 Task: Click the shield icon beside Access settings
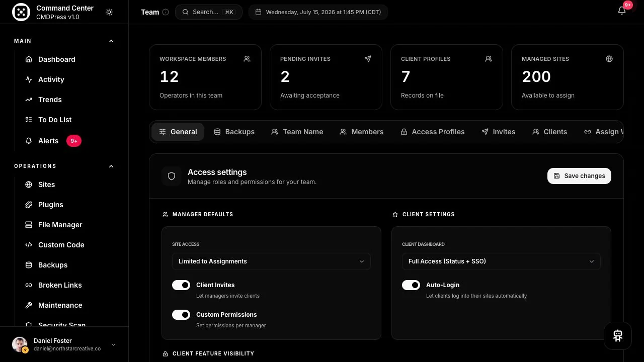pos(172,176)
